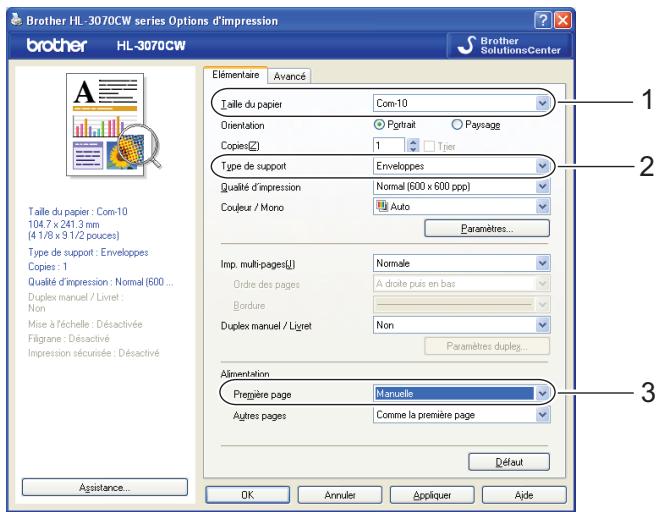Screen dimensions: 660x512
Task: Expand the Imp. multi-pages dropdown
Action: [542, 263]
